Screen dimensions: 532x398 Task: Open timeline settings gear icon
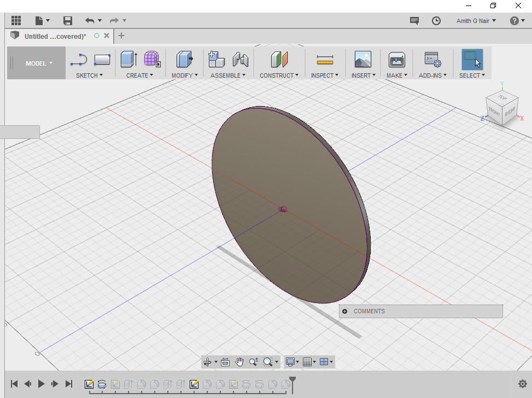point(523,384)
